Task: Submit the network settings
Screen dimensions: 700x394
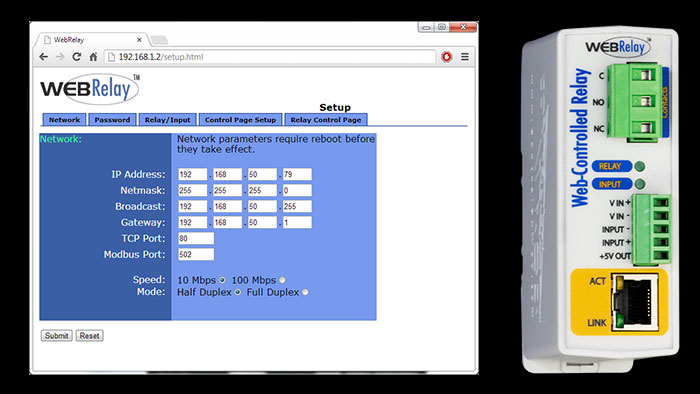Action: point(57,336)
